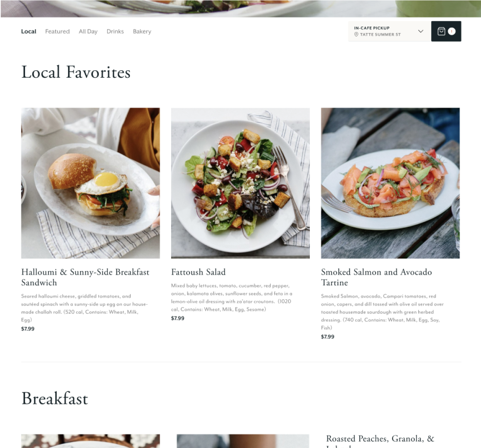Image resolution: width=481 pixels, height=448 pixels.
Task: Click the Halloumi & Sunny-Side Breakfast Sandwich title
Action: (x=85, y=277)
